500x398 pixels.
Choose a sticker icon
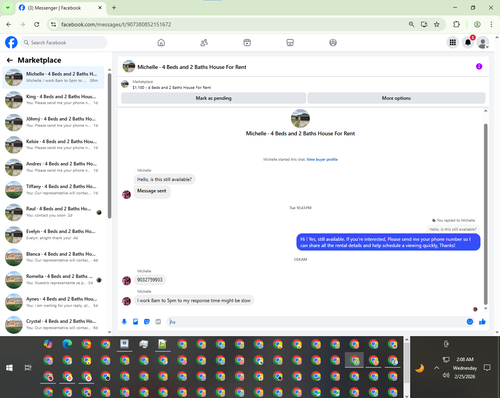147,322
